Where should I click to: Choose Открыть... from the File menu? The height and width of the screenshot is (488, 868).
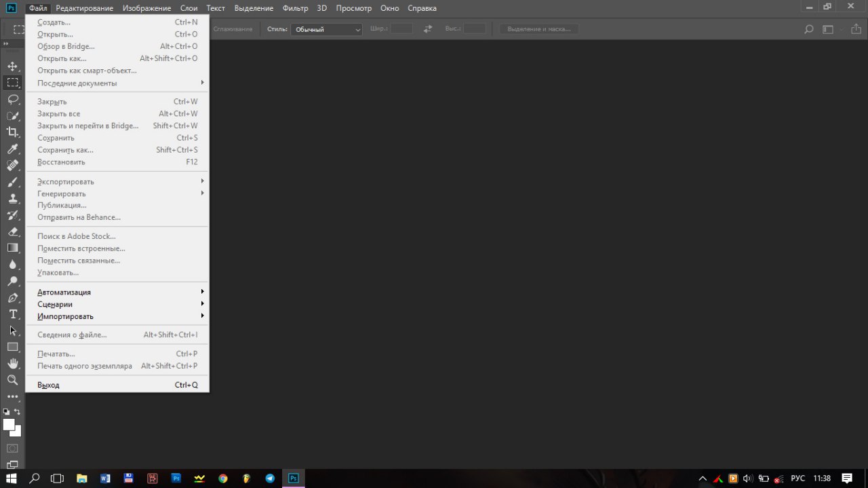tap(117, 34)
